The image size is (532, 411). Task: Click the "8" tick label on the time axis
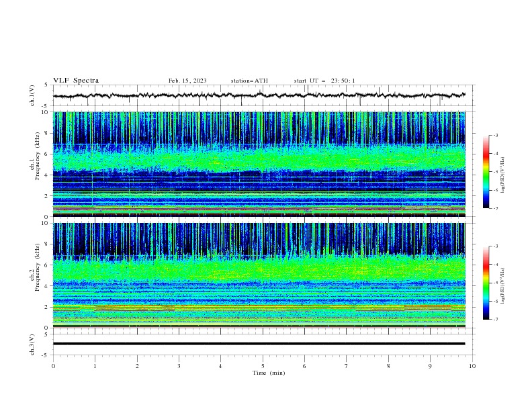(x=388, y=366)
